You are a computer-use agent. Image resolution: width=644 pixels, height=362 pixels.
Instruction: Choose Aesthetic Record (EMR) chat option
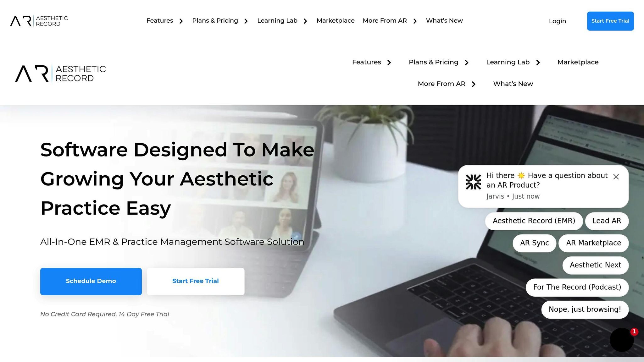(x=534, y=221)
